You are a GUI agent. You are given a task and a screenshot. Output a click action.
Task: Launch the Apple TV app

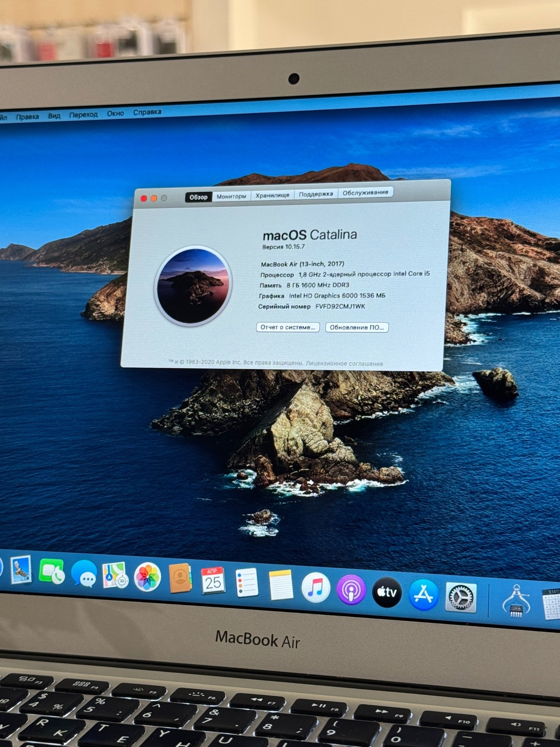387,592
